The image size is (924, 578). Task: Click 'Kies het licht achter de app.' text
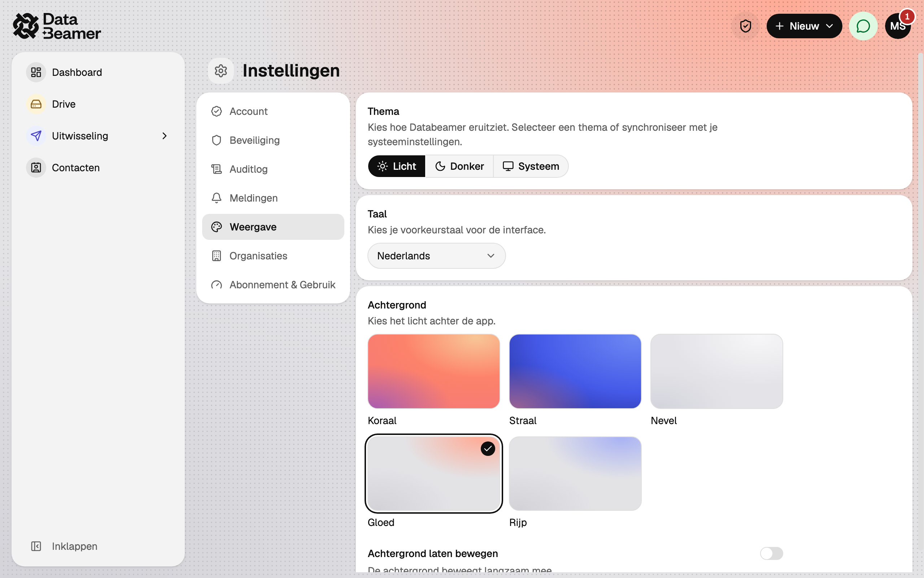tap(431, 321)
